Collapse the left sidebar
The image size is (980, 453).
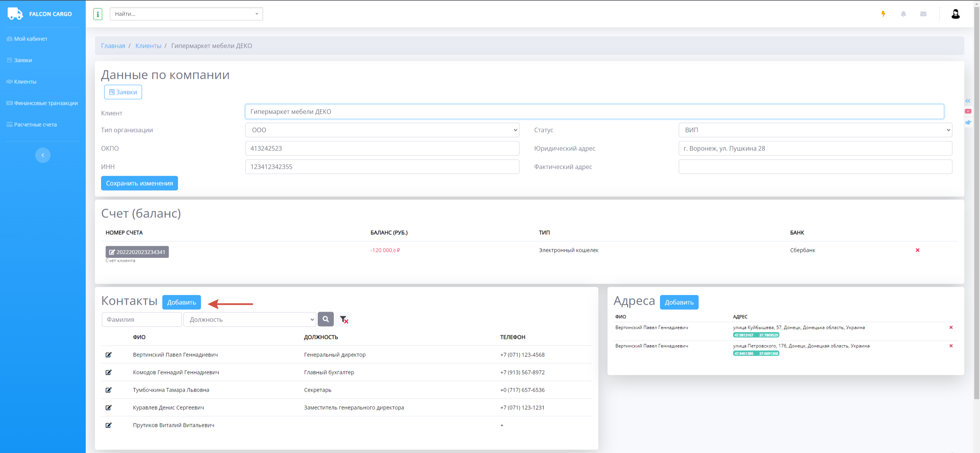click(43, 155)
